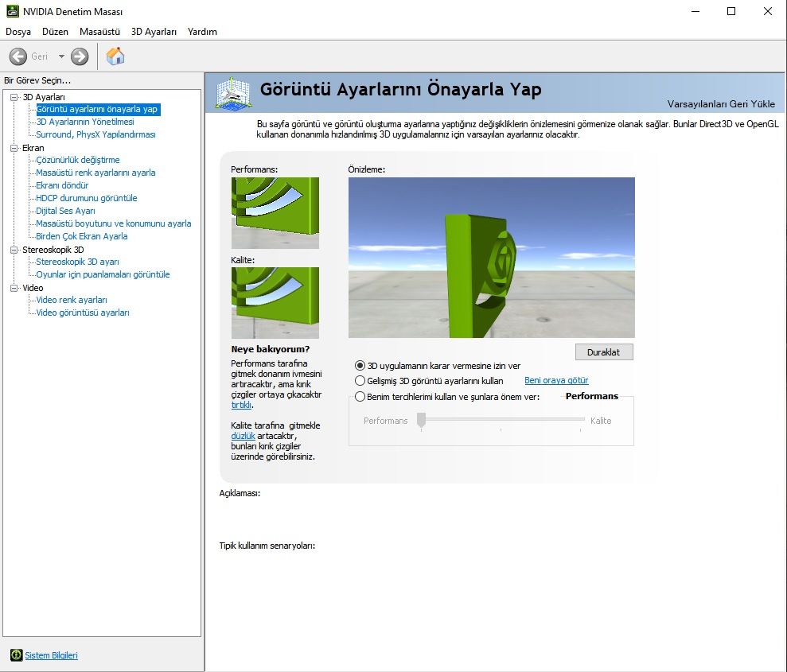
Task: Collapse the 3D Ayarları tree node
Action: (x=14, y=97)
